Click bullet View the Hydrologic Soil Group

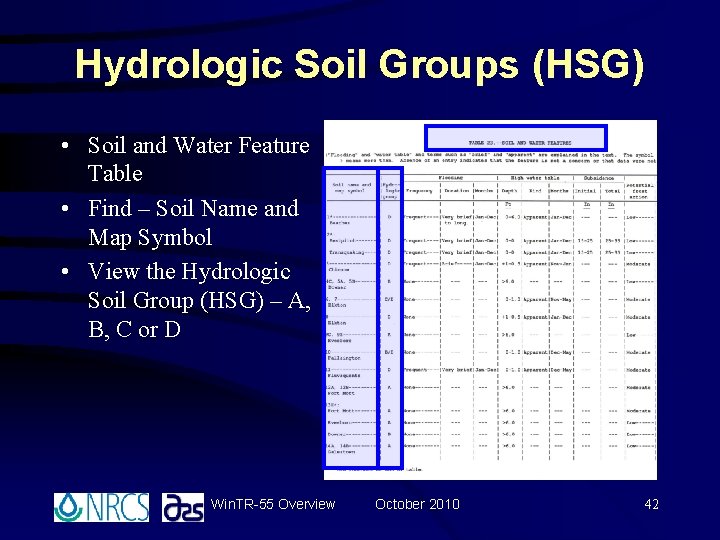[x=199, y=300]
